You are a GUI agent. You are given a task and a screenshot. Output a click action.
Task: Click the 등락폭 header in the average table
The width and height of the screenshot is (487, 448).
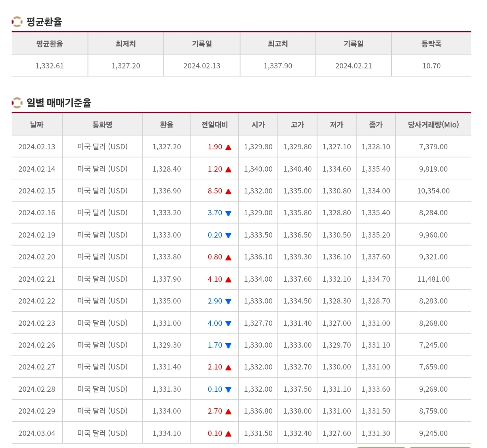tap(431, 44)
